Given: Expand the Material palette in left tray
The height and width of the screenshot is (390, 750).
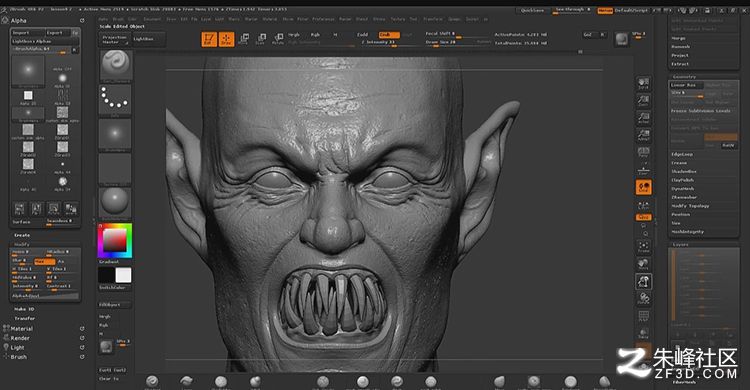Looking at the screenshot, I should [22, 329].
